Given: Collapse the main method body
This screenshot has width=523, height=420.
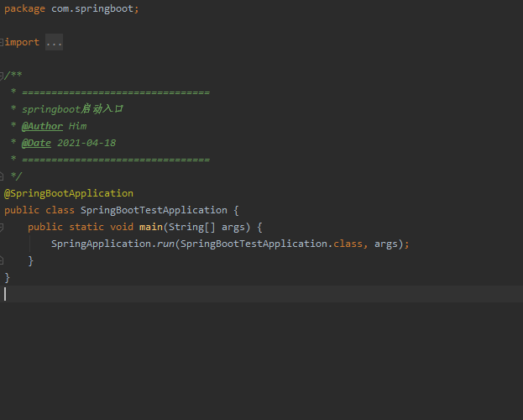Looking at the screenshot, I should [2, 227].
